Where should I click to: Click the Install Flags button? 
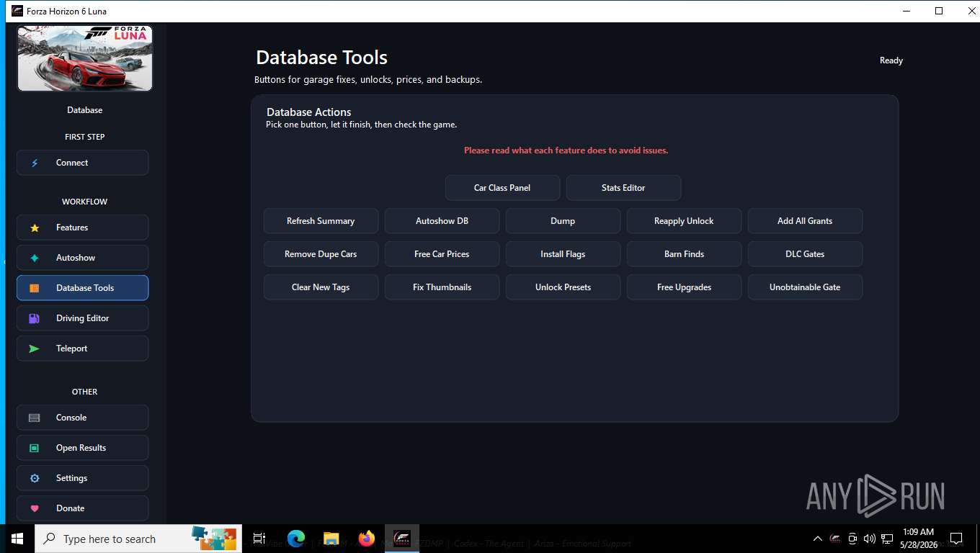(563, 254)
